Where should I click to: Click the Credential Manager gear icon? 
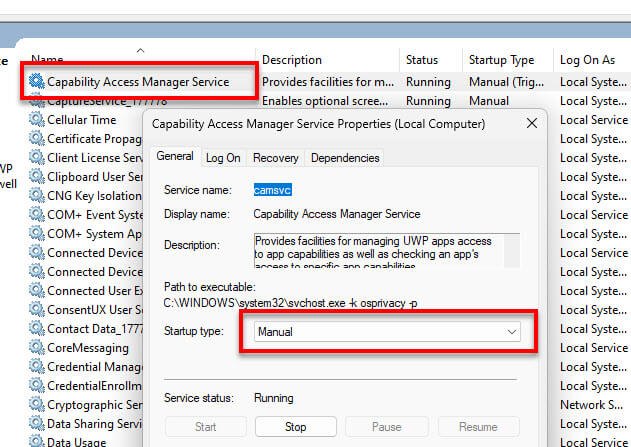click(37, 367)
